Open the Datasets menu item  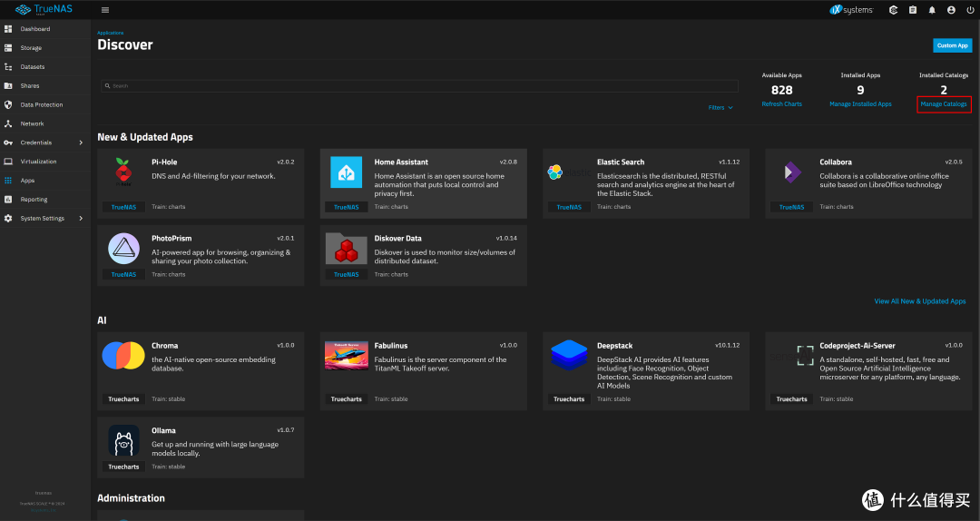45,67
